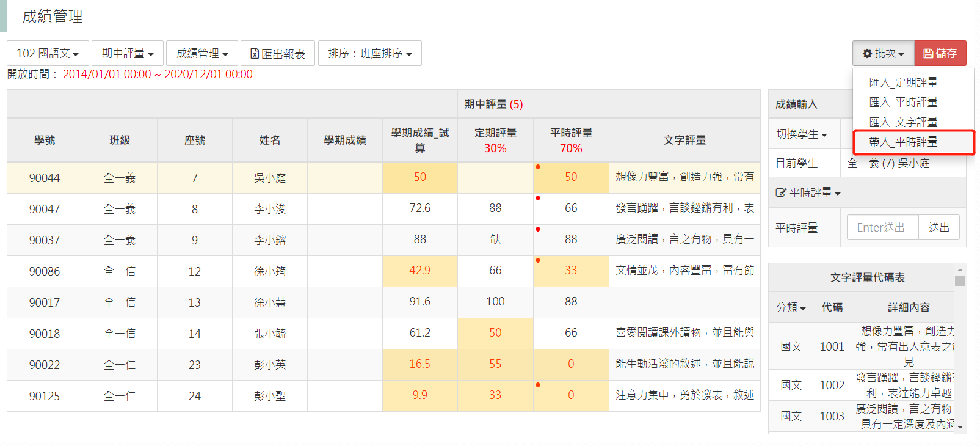Click the 學號 column header
Image resolution: width=980 pixels, height=446 pixels.
pyautogui.click(x=45, y=140)
